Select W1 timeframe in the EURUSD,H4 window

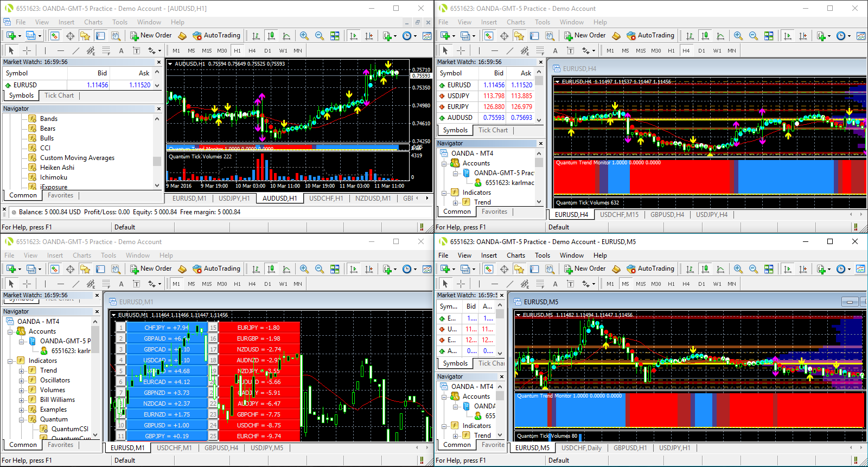[717, 50]
